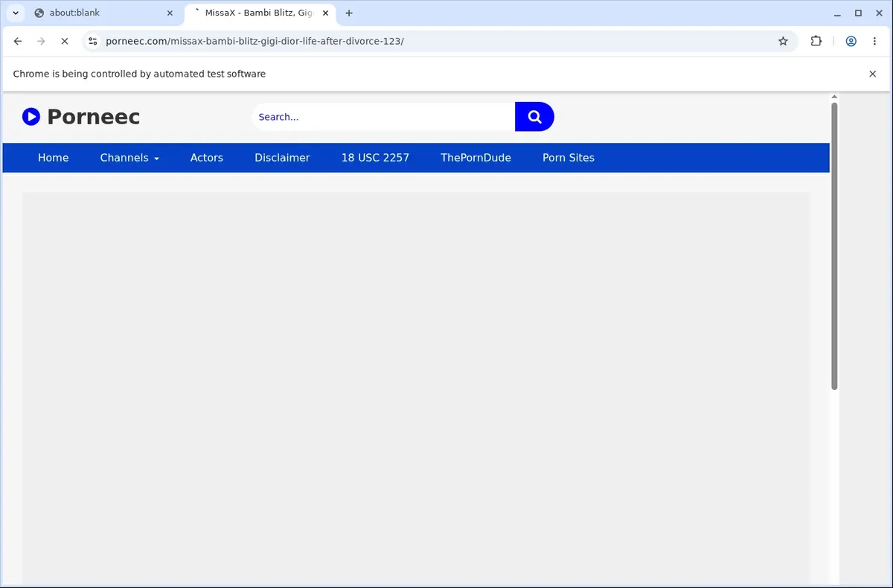Open the Chrome extensions puzzle icon
This screenshot has width=893, height=588.
tap(816, 42)
